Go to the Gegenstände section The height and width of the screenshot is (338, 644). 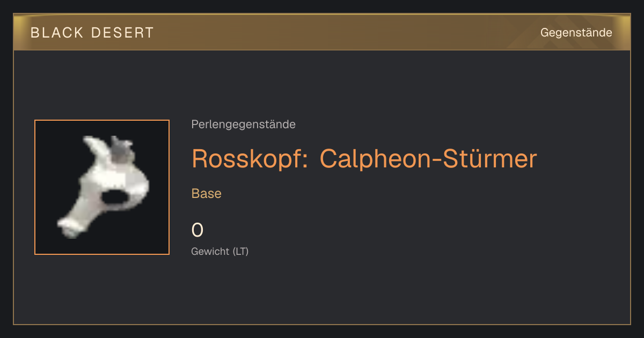(x=576, y=33)
